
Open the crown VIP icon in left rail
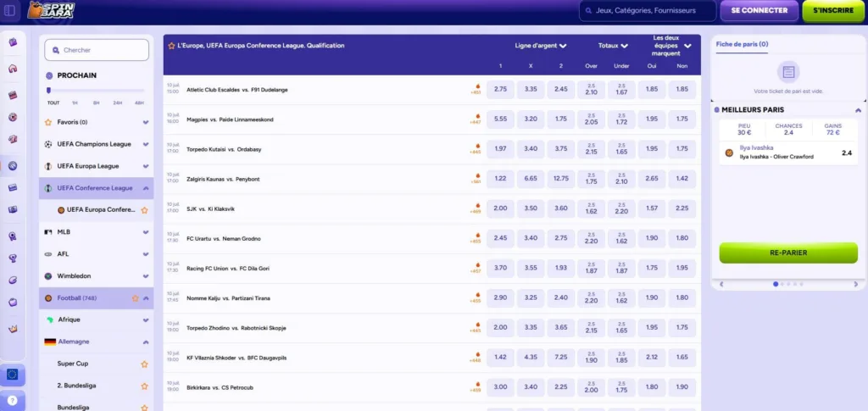pos(13,329)
